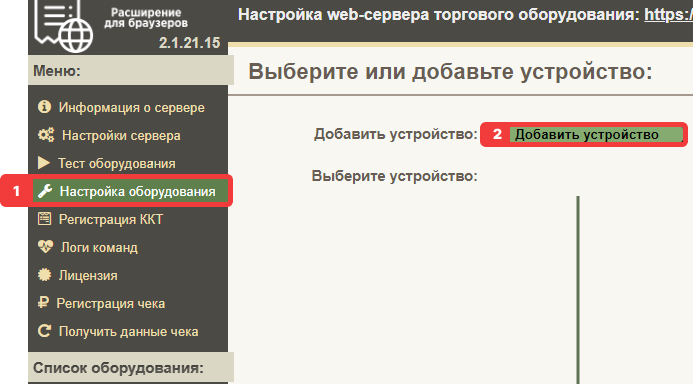Click the refresh arrow icon beside Получить данные чека
693x384 pixels.
tap(44, 331)
